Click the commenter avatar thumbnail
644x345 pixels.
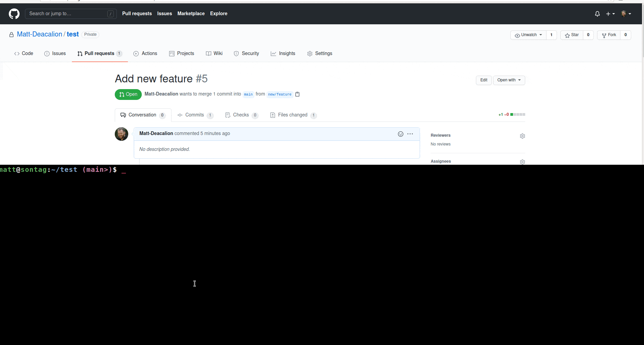(122, 134)
